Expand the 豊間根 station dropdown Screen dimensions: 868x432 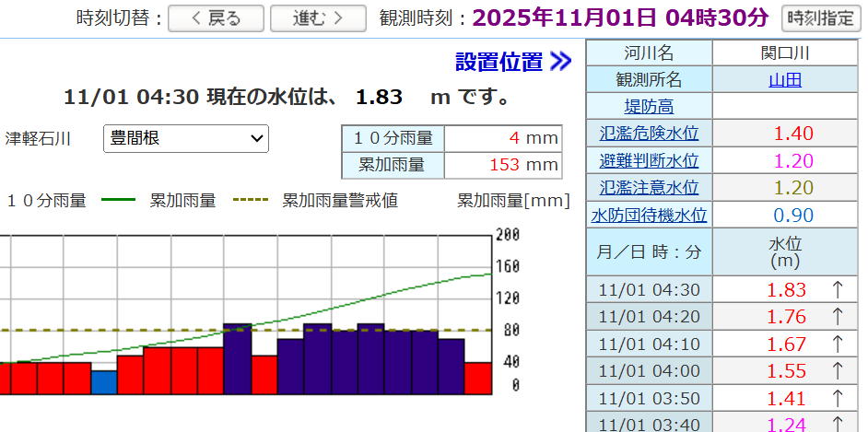pyautogui.click(x=186, y=138)
